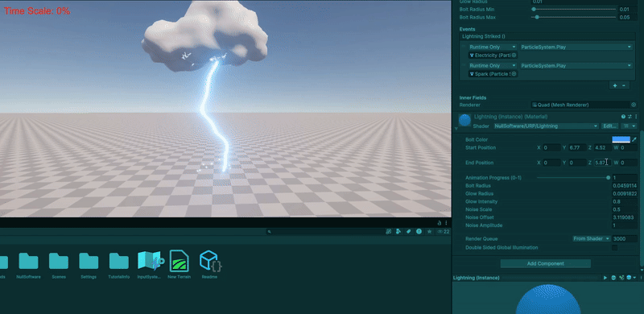Viewport: 644px width, 314px height.
Task: Open second Runtime Only dropdown
Action: 493,66
